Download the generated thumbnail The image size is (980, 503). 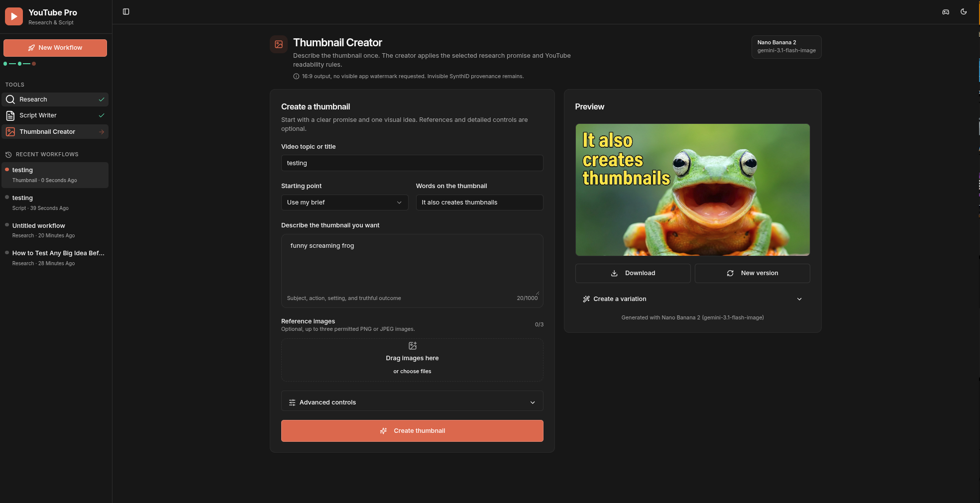tap(633, 273)
